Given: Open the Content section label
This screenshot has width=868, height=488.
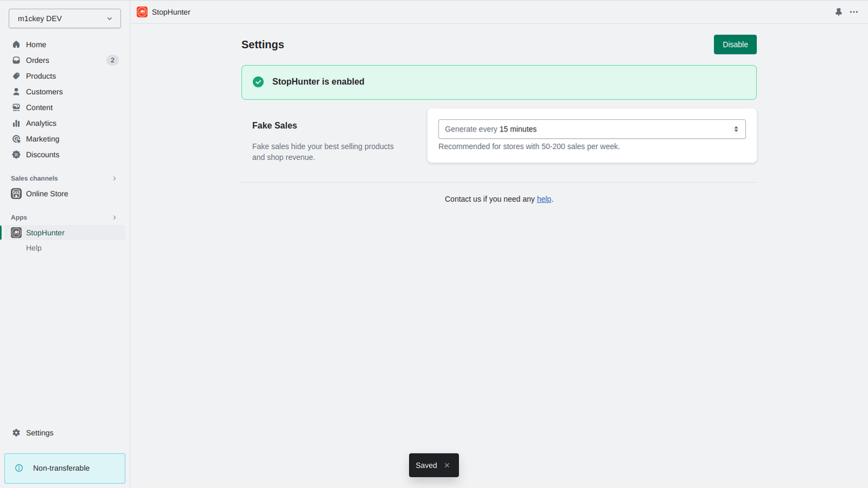Looking at the screenshot, I should 39,108.
